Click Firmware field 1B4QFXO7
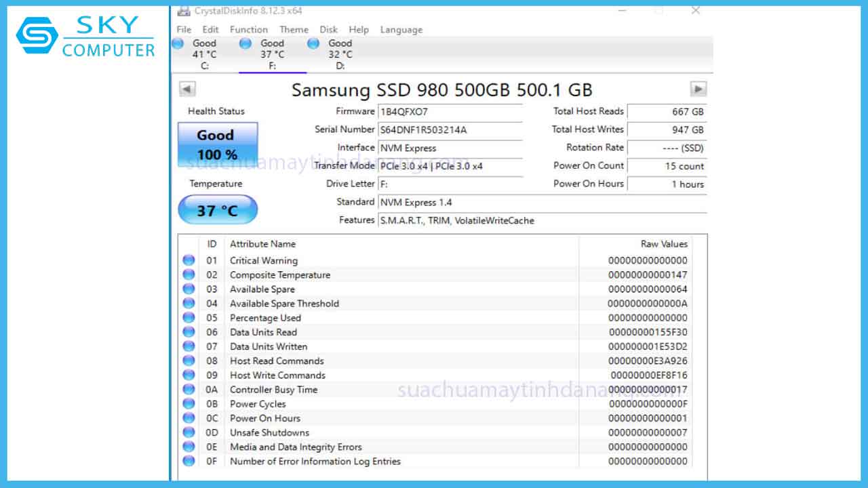The image size is (868, 488). coord(450,112)
